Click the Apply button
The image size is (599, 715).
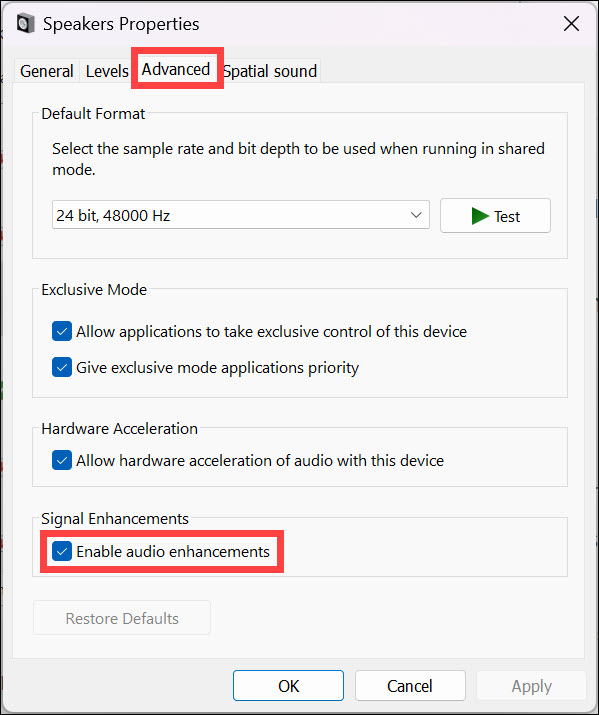tap(531, 685)
